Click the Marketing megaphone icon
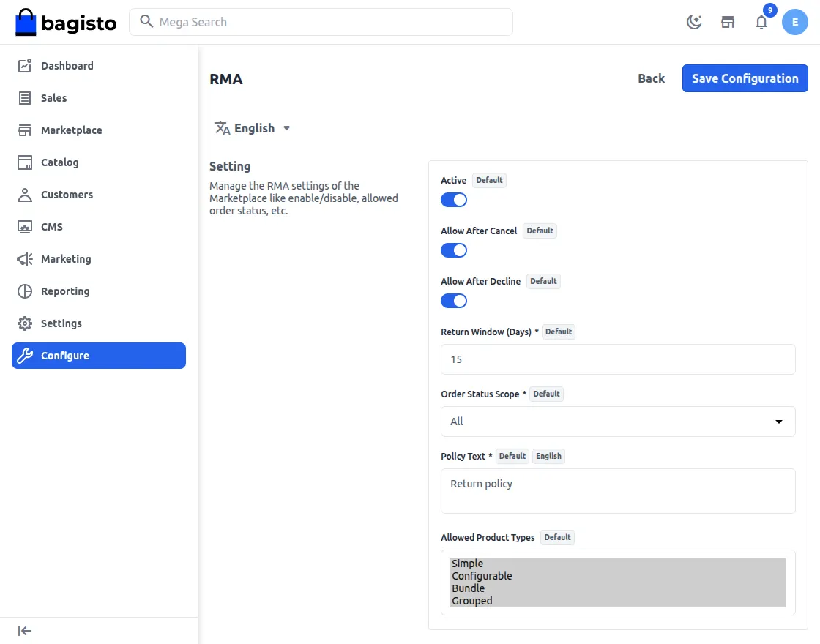The image size is (820, 644). pos(25,259)
